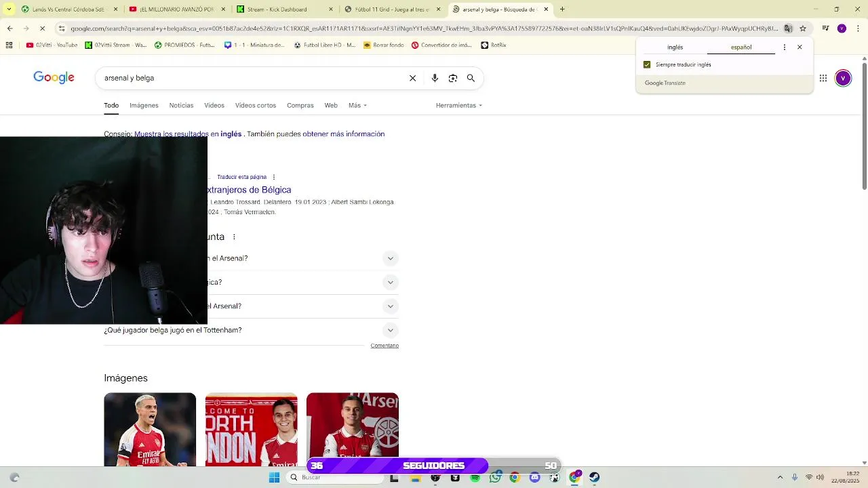
Task: Open Spotify from the taskbar
Action: pos(475,477)
